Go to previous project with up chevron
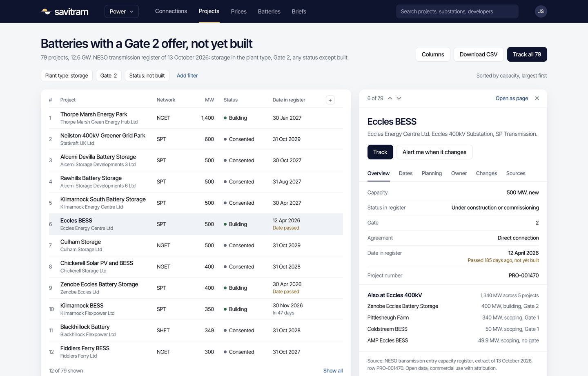This screenshot has height=376, width=588. click(390, 98)
